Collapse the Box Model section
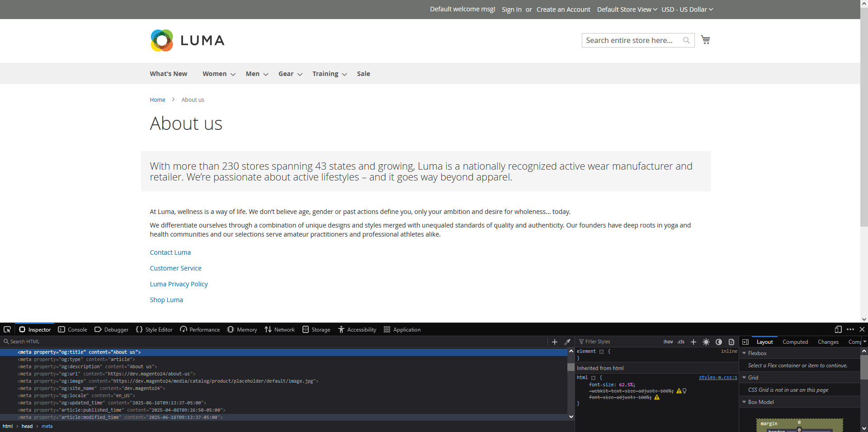 (744, 402)
